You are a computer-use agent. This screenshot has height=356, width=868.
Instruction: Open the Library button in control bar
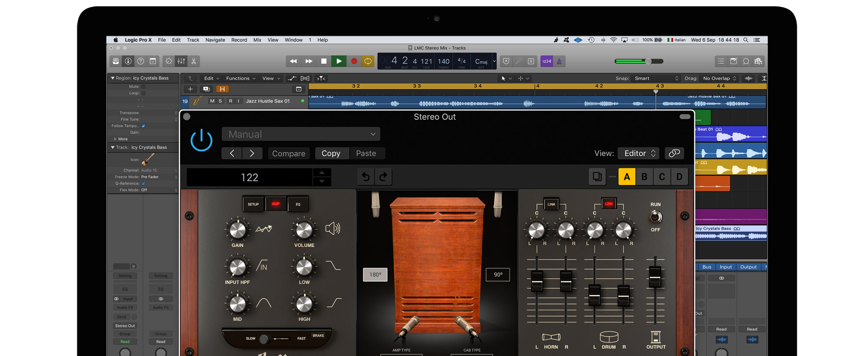point(116,61)
